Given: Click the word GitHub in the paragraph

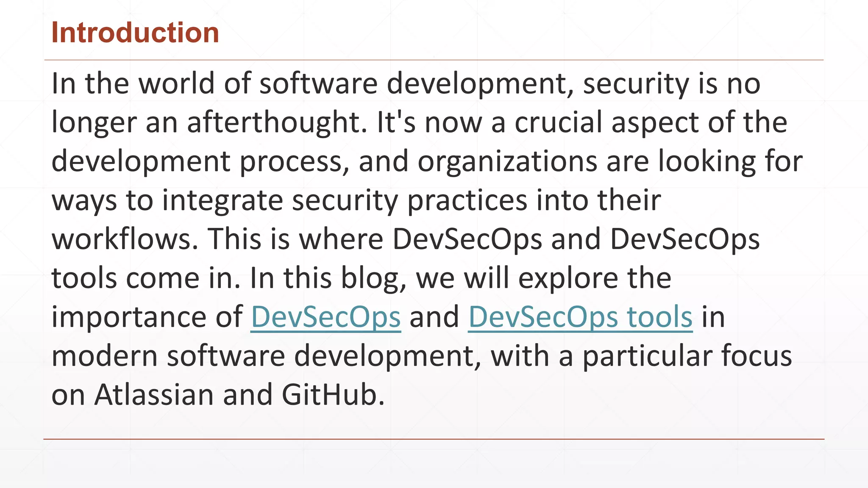Looking at the screenshot, I should 329,394.
